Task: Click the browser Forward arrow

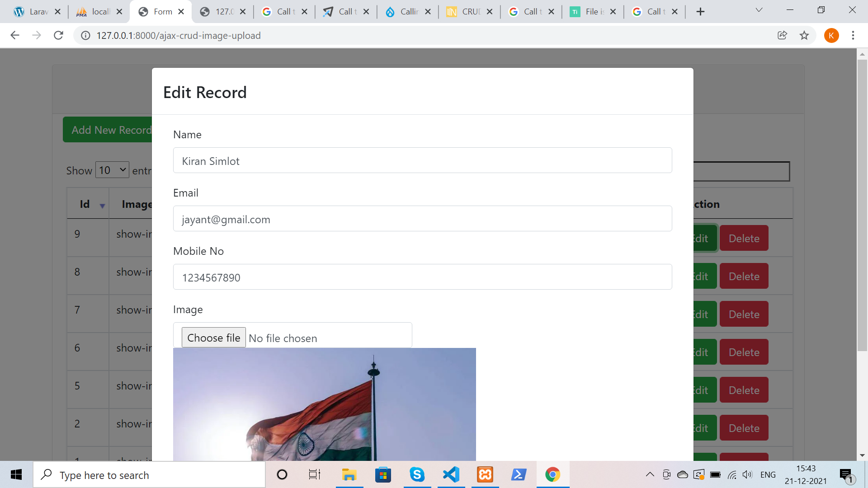Action: point(37,35)
